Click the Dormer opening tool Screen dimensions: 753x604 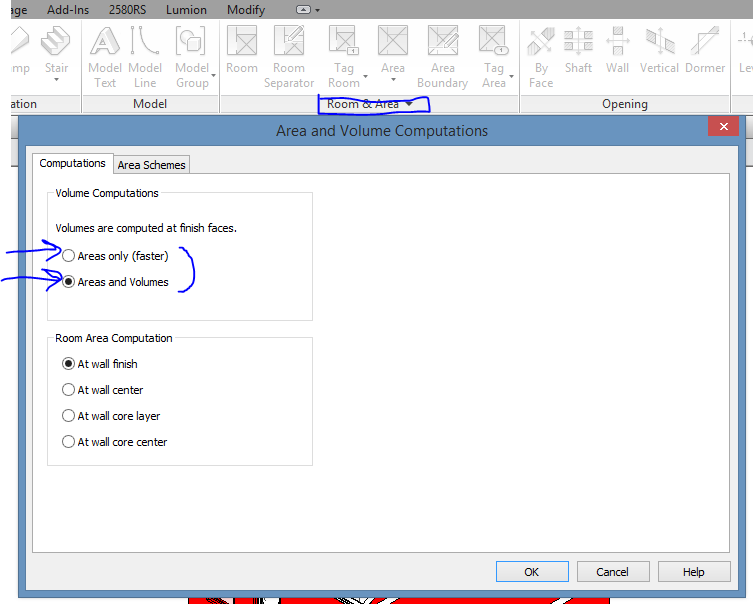705,42
